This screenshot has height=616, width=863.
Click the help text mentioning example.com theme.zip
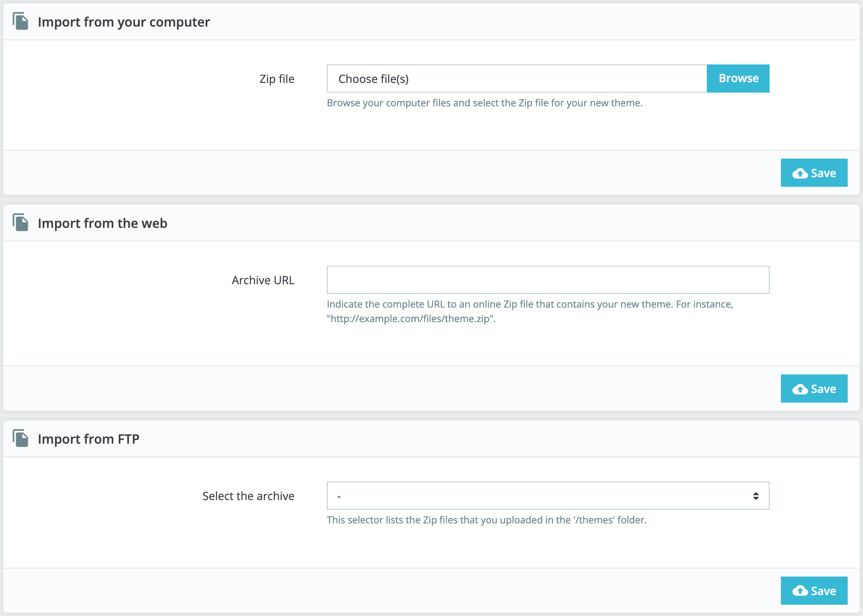(529, 311)
